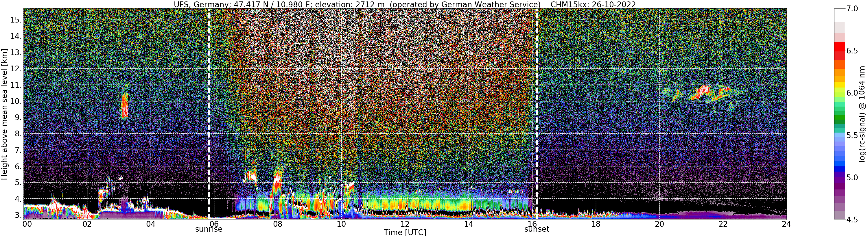The height and width of the screenshot is (238, 868).
Task: Click the plot title text "UFS, Germany"
Action: coord(201,4)
